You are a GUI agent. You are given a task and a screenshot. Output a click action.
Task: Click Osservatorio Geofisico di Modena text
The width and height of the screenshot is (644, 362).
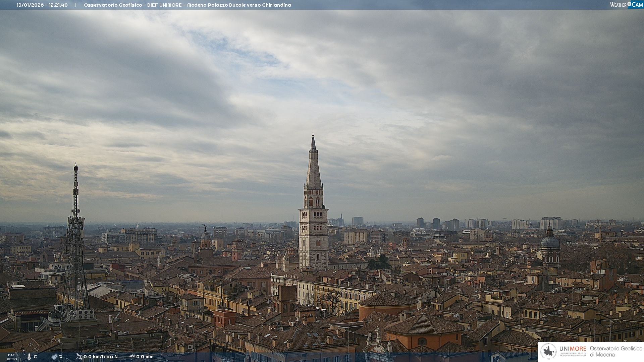(x=616, y=351)
